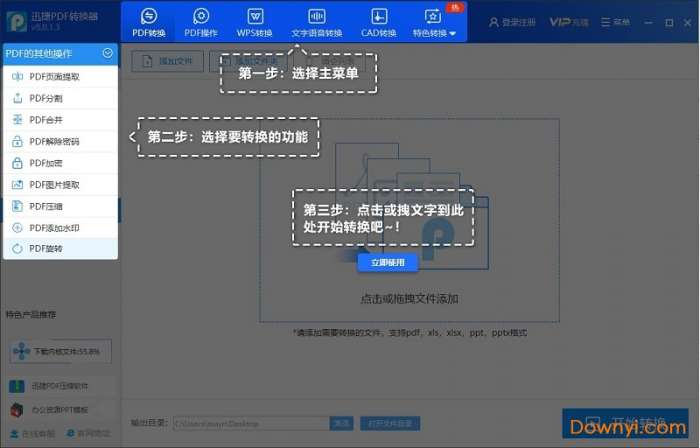Open 在线客服 support link
Image resolution: width=700 pixels, height=448 pixels.
(x=32, y=433)
